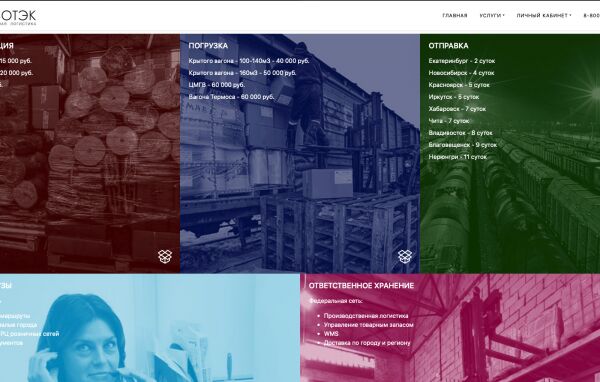The width and height of the screenshot is (600, 382).
Task: Select 'Новосибирск - 4 суток' line
Action: (x=461, y=73)
